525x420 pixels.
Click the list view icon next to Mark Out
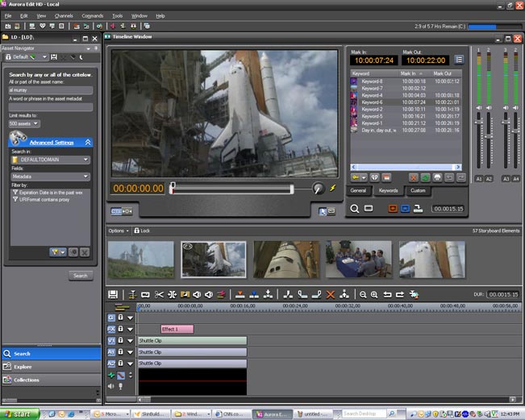coord(459,60)
